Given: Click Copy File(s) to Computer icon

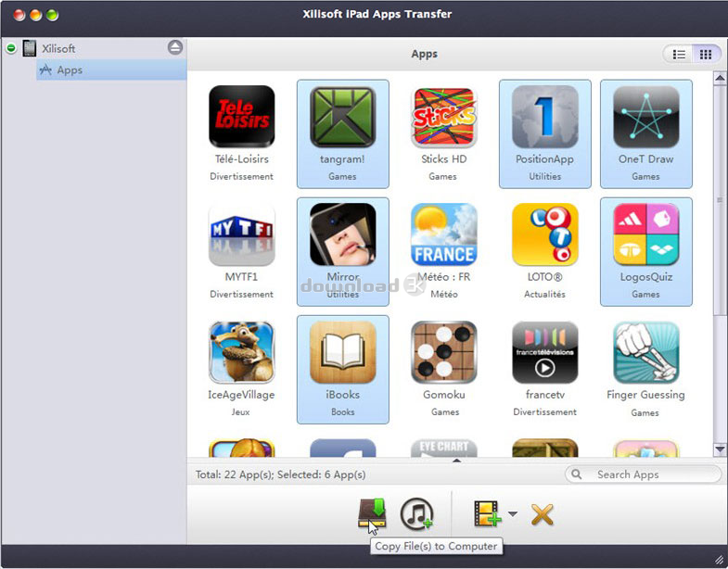Looking at the screenshot, I should 372,512.
